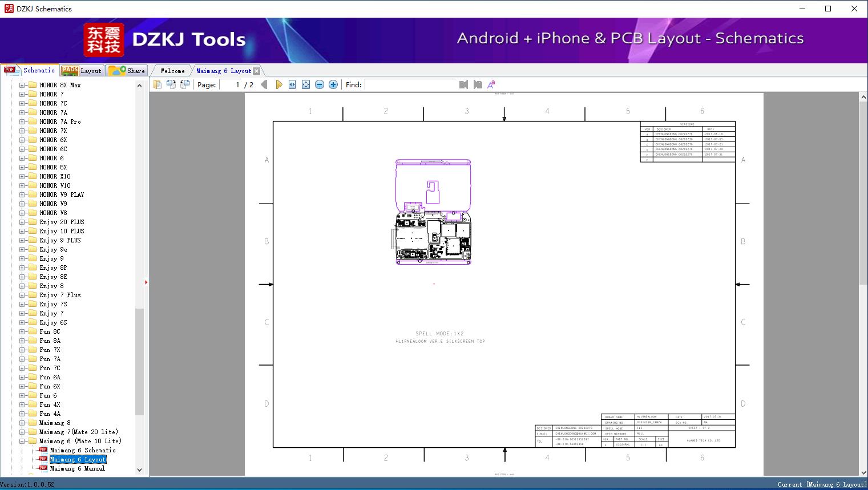Collapse the Maimang 6 (Mate 10 Lite) folder
The height and width of the screenshot is (490, 868).
coord(22,441)
